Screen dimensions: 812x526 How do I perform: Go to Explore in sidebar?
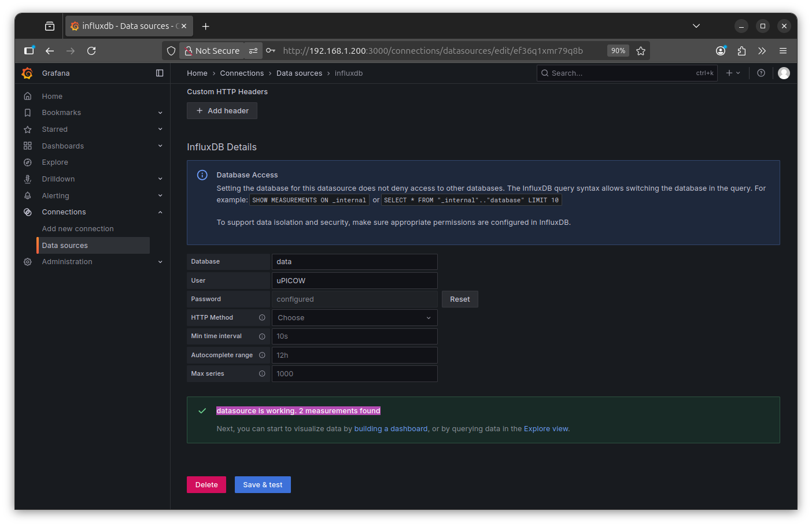55,162
